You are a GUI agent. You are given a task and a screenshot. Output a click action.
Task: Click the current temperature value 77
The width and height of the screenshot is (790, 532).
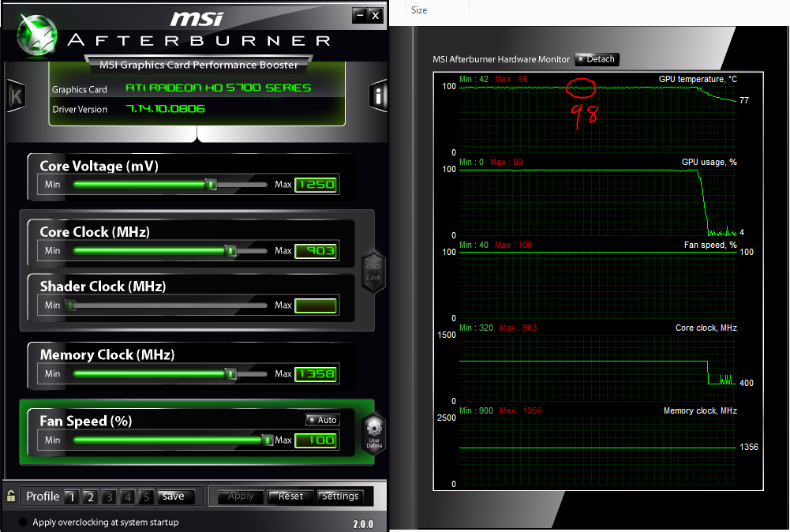744,100
